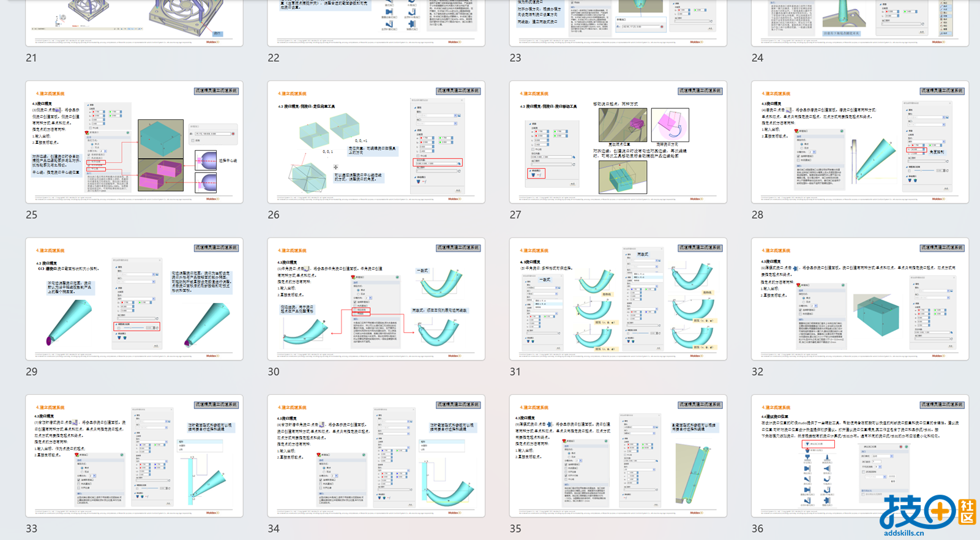This screenshot has height=540, width=980.
Task: Select slide 26 with cyan boxes
Action: (x=376, y=142)
